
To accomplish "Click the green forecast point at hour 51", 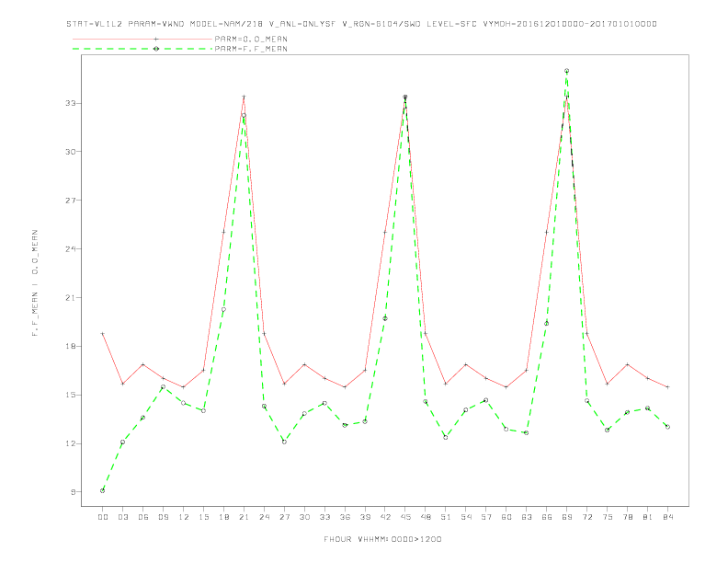I will 446,437.
